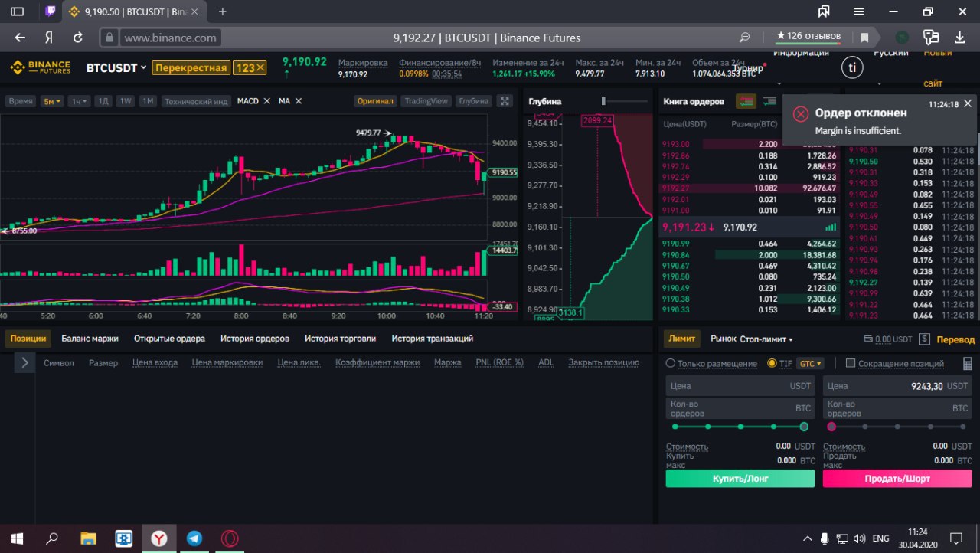Viewport: 980px width, 553px height.
Task: Select the TIF radio button
Action: click(x=772, y=364)
